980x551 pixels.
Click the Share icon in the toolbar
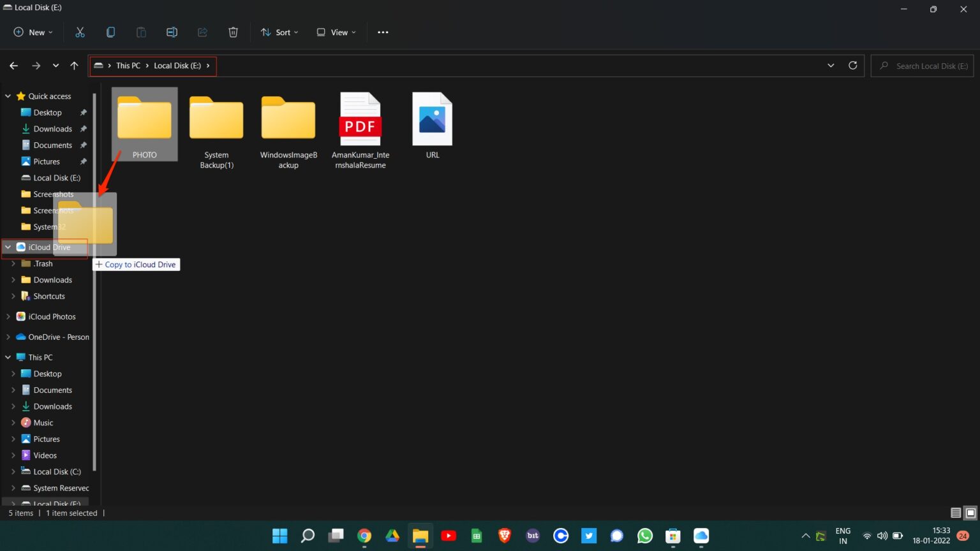click(202, 32)
